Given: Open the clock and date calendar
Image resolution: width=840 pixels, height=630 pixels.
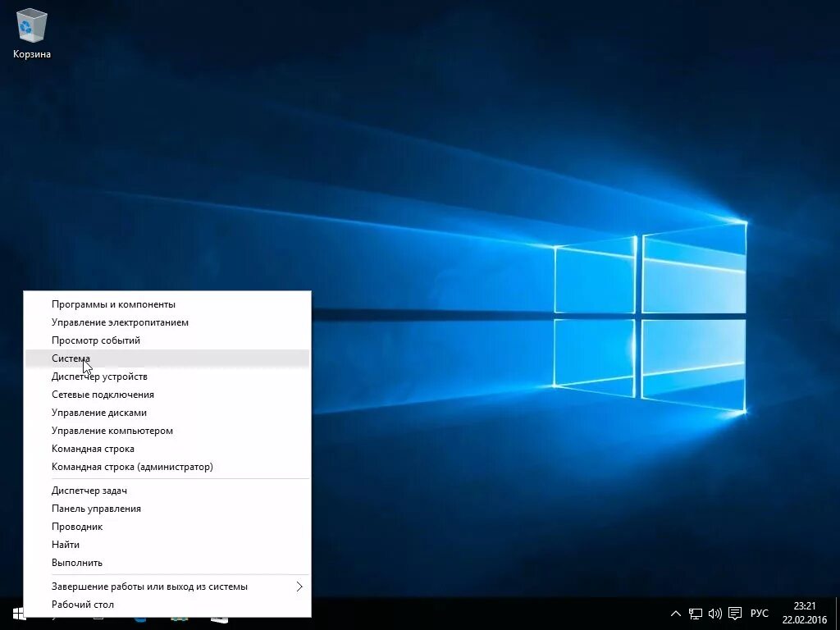Looking at the screenshot, I should coord(804,614).
